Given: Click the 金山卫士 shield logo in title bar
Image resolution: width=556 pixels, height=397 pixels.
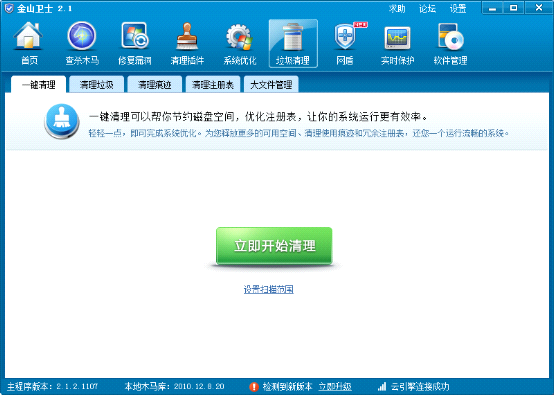Looking at the screenshot, I should (x=9, y=8).
